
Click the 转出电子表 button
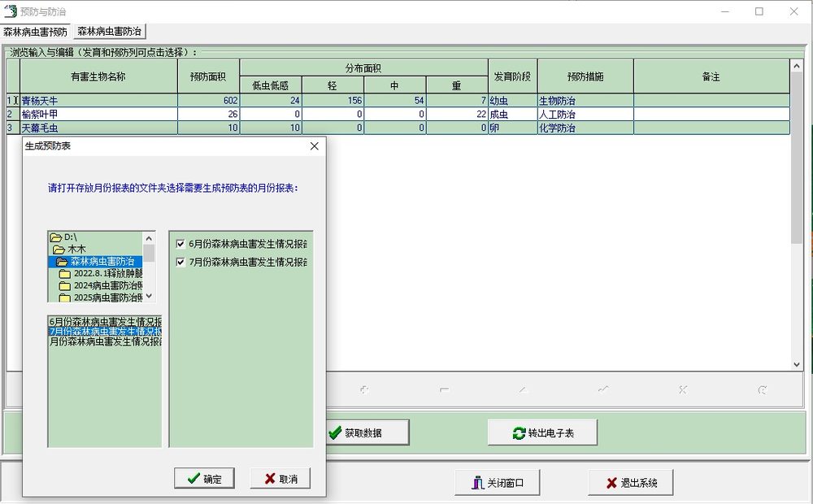click(x=542, y=432)
